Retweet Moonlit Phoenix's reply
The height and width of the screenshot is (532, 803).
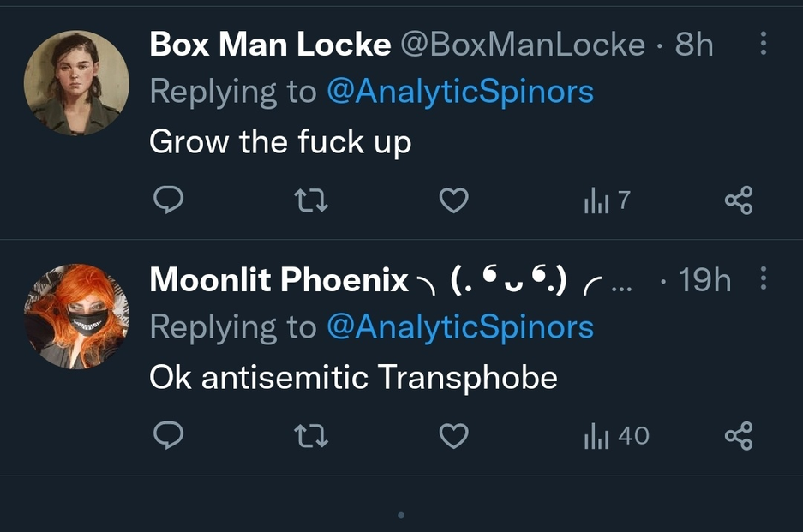[x=311, y=436]
